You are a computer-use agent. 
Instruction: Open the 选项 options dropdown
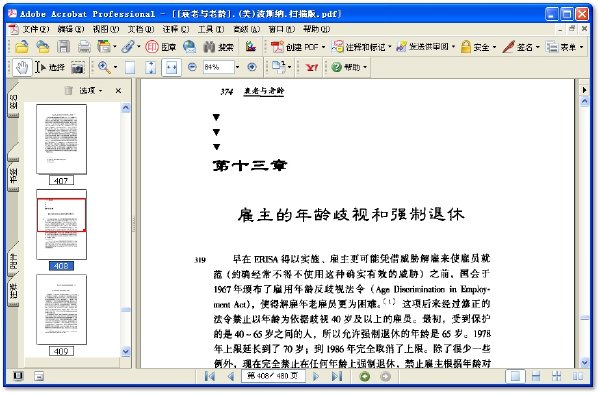[91, 91]
